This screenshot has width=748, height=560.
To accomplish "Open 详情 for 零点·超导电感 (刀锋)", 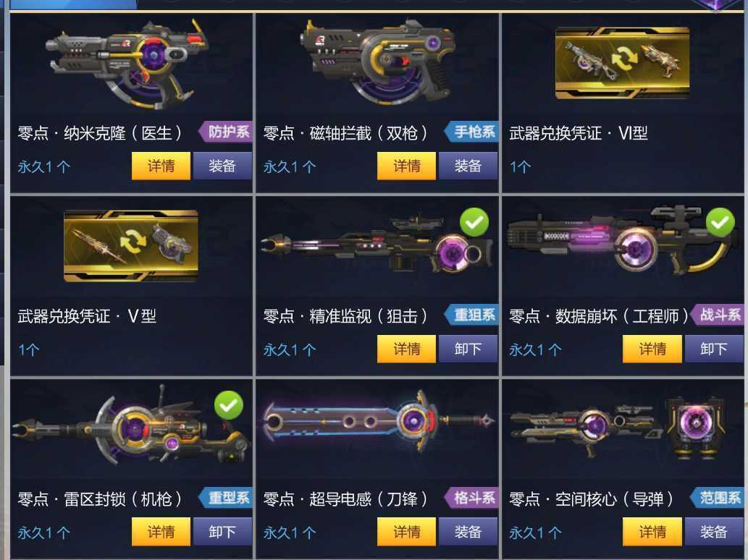I will tap(406, 532).
